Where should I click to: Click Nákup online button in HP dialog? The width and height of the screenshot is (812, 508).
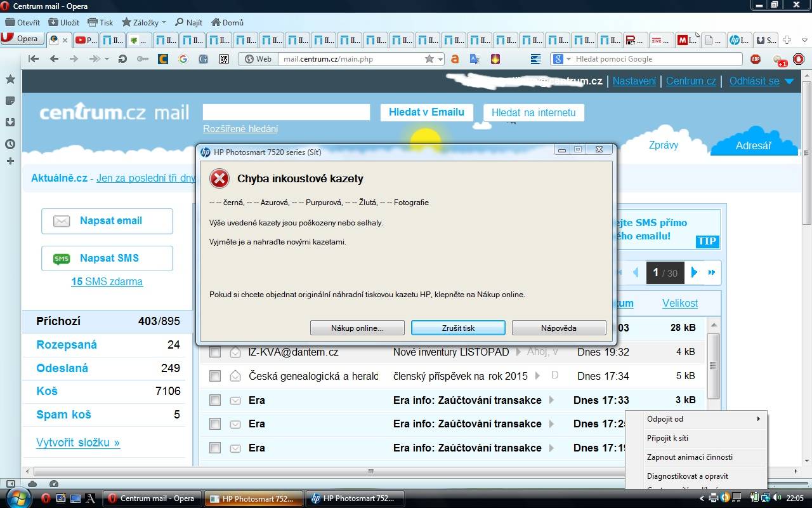357,328
